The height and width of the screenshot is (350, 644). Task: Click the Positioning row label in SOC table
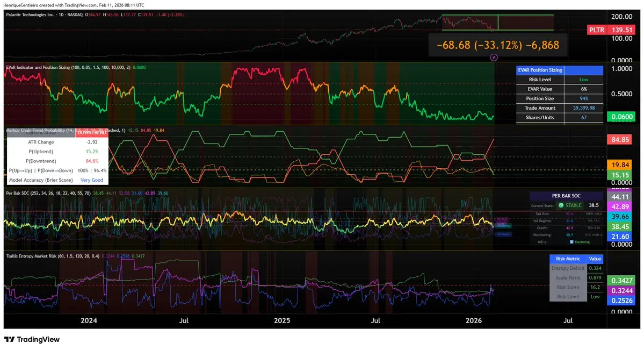click(x=542, y=235)
